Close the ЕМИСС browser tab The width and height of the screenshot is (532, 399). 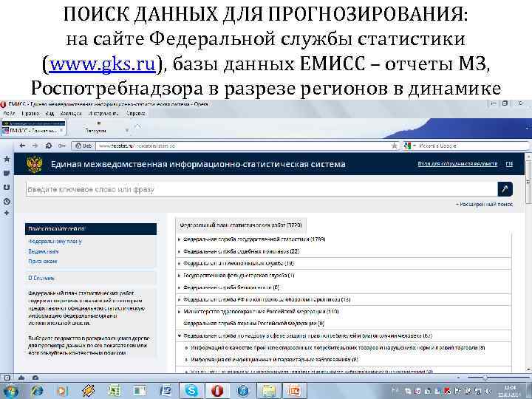(x=61, y=130)
